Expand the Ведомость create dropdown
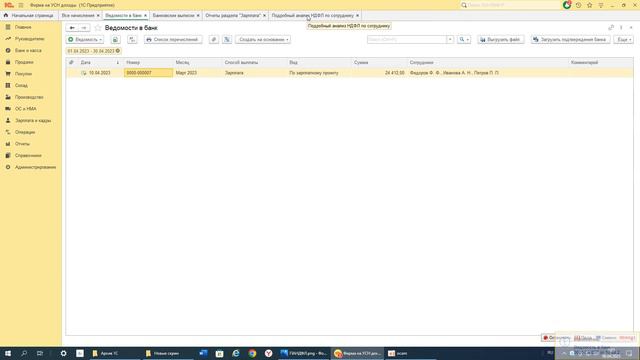This screenshot has width=640, height=360. pyautogui.click(x=85, y=40)
